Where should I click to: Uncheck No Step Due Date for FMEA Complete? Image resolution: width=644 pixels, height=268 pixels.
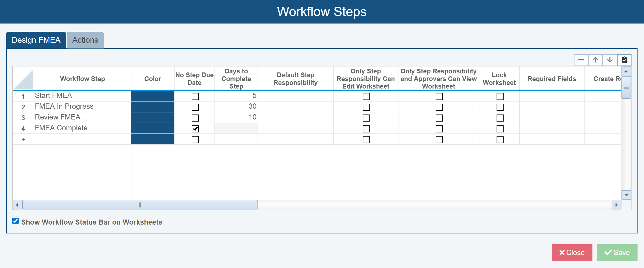pyautogui.click(x=195, y=129)
